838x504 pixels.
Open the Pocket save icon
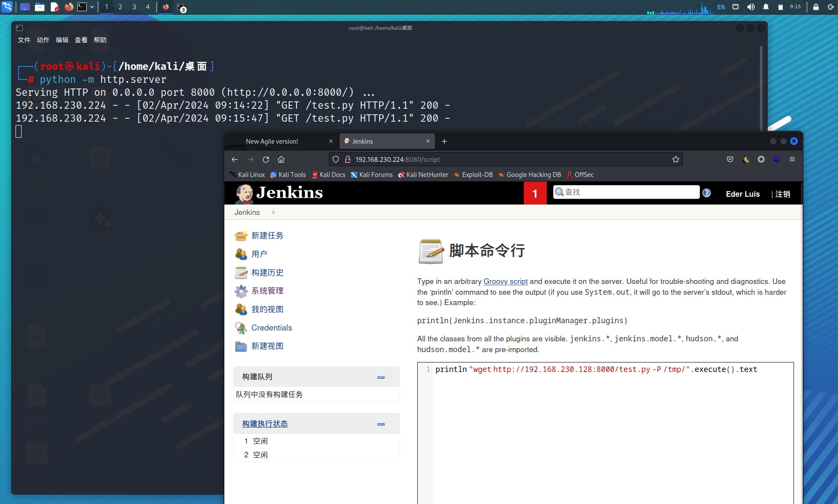730,159
